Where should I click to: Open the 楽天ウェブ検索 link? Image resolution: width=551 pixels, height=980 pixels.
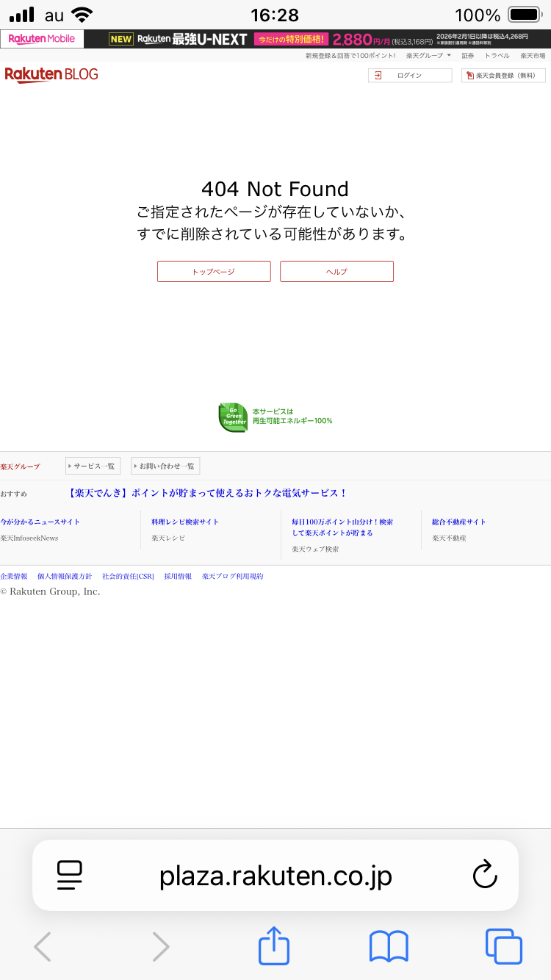click(x=315, y=549)
